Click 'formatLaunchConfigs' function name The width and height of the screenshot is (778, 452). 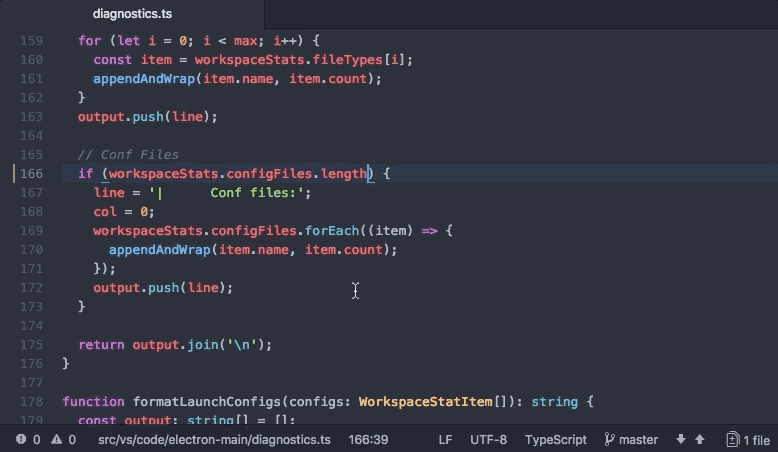(206, 401)
